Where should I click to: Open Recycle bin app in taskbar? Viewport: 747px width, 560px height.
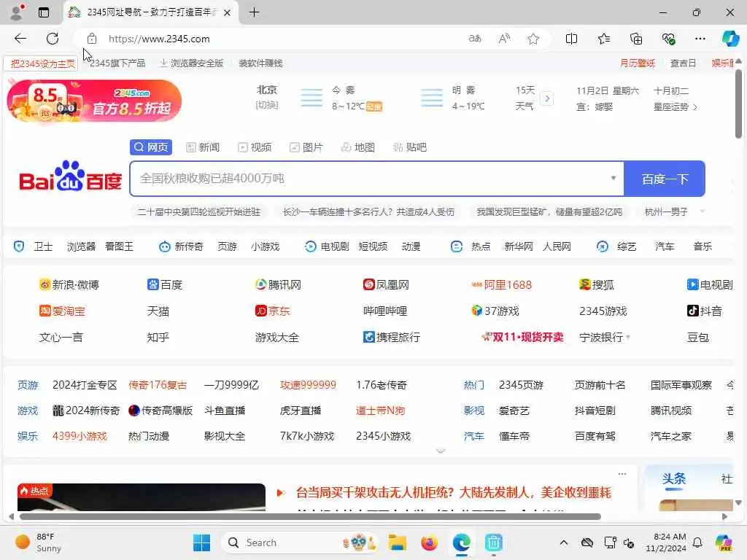point(494,542)
